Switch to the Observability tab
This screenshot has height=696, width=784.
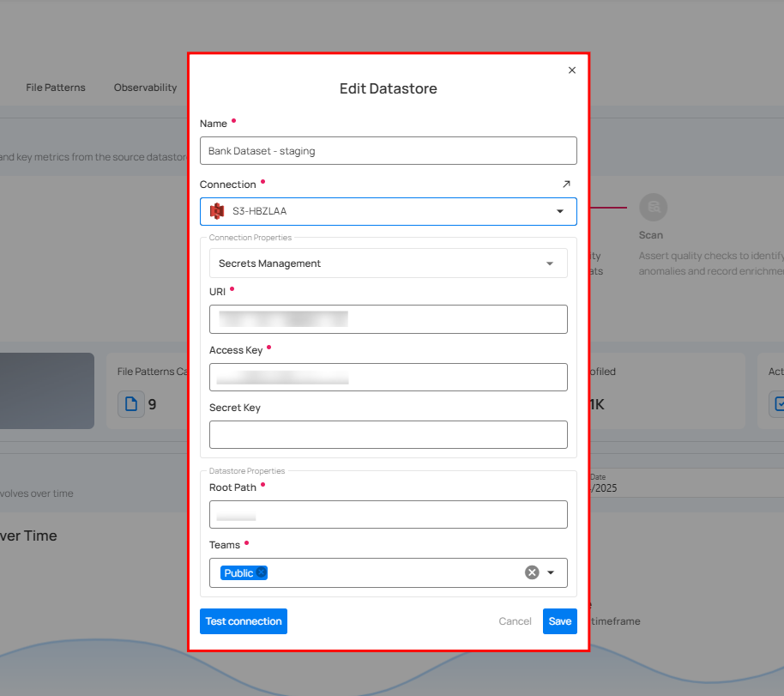click(x=145, y=88)
